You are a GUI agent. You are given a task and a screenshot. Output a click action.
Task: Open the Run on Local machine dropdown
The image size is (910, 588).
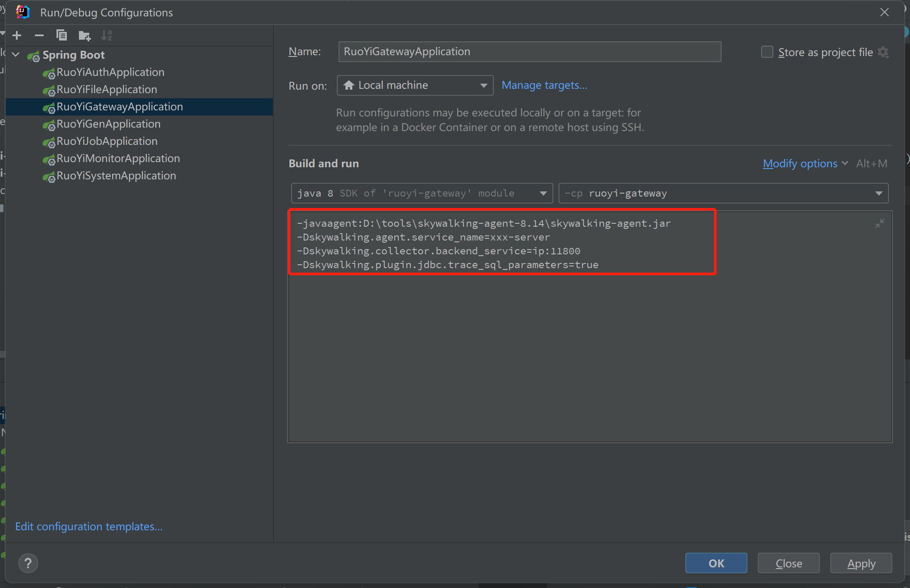pos(415,85)
